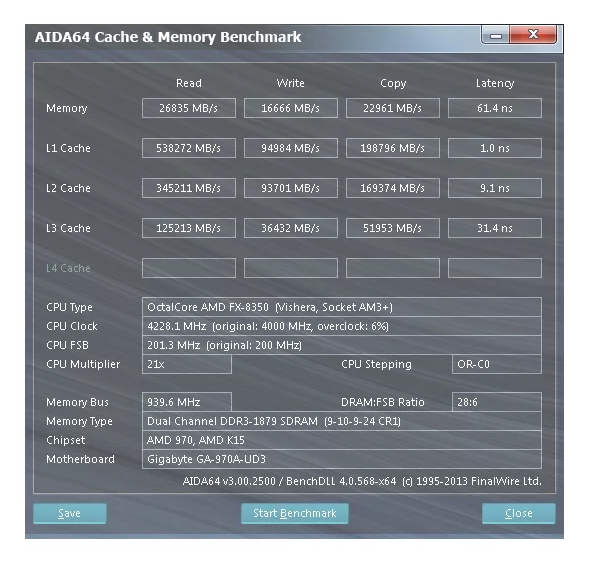Screen dimensions: 600x565
Task: Click the L1 Cache row label
Action: (x=68, y=148)
